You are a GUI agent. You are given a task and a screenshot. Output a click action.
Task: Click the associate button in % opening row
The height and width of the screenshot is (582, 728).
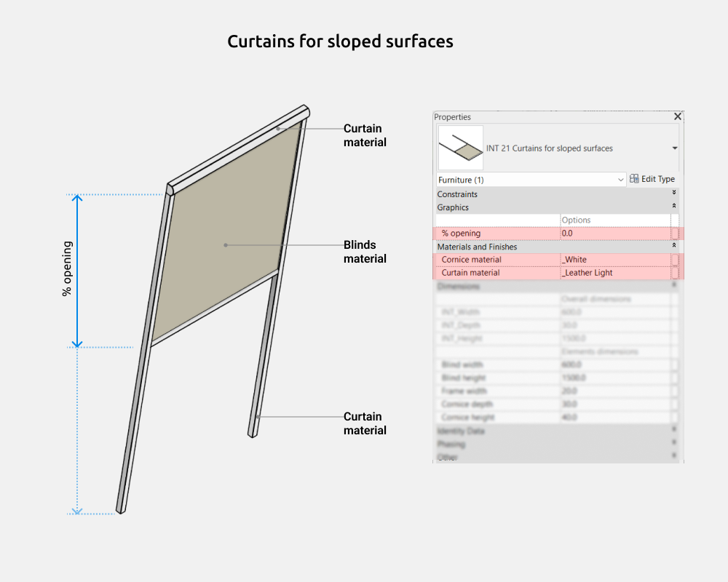coord(675,234)
